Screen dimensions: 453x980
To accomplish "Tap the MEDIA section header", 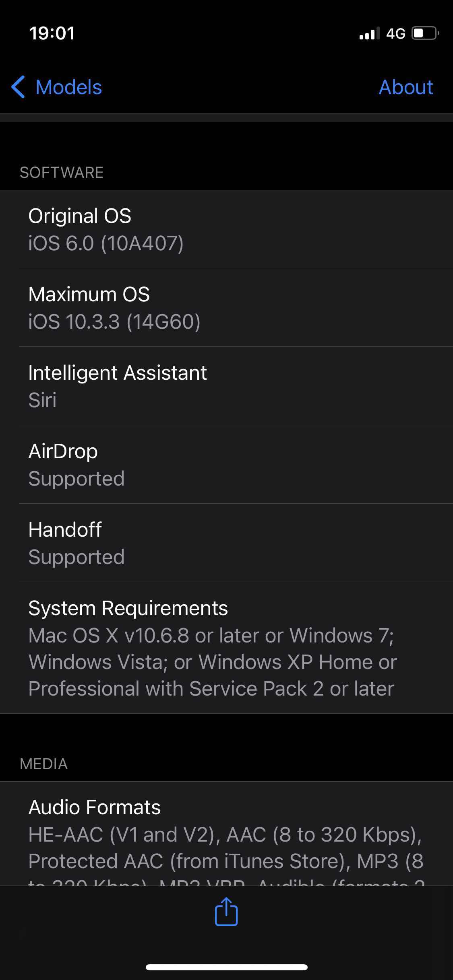I will [44, 764].
